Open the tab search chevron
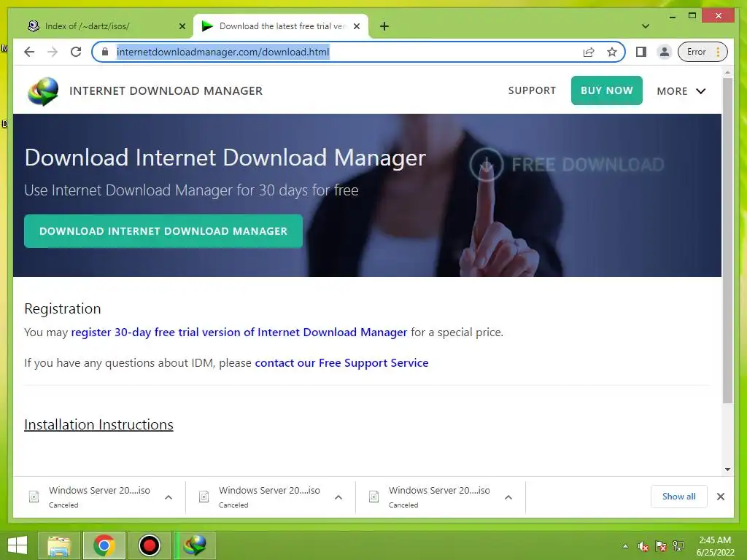 (646, 26)
